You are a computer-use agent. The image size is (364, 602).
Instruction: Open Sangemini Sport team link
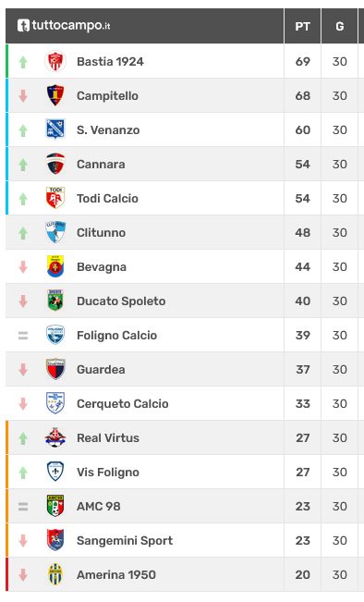tap(125, 541)
